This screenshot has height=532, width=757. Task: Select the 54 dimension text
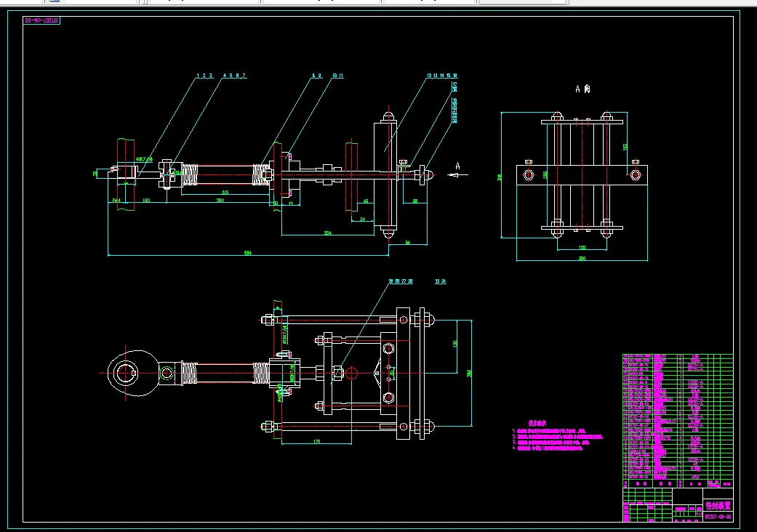(x=363, y=219)
